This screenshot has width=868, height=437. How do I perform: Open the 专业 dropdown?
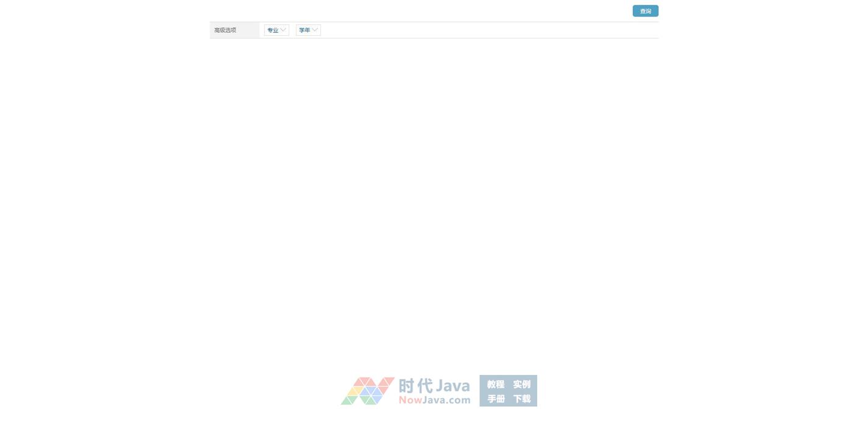pos(273,30)
